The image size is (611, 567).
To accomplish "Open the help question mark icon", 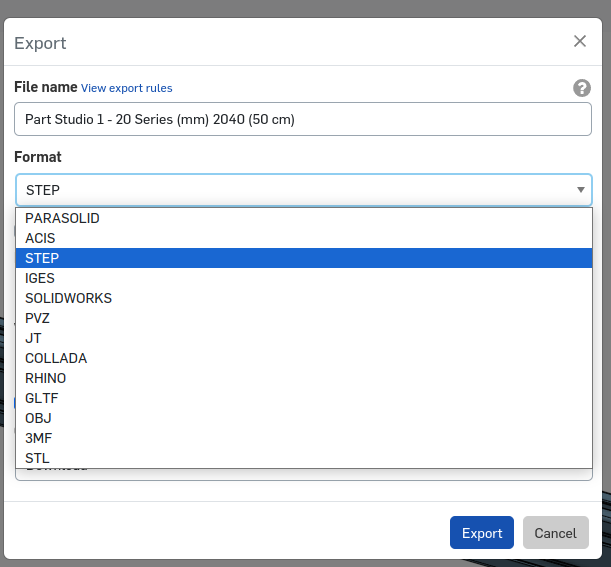I will [581, 88].
